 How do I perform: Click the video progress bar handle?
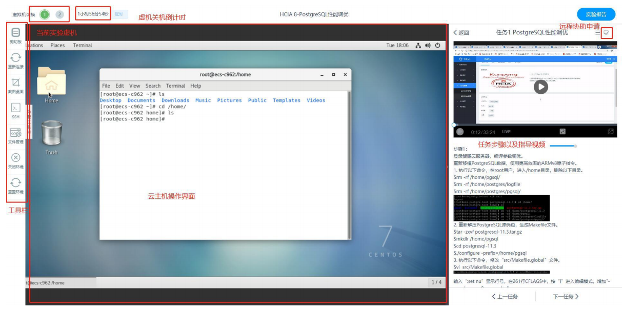click(454, 125)
